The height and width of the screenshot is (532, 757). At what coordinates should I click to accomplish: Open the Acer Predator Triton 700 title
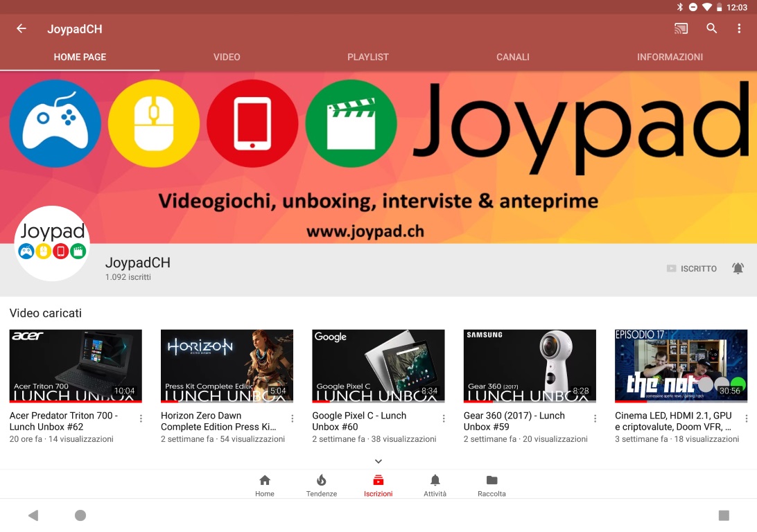point(64,421)
